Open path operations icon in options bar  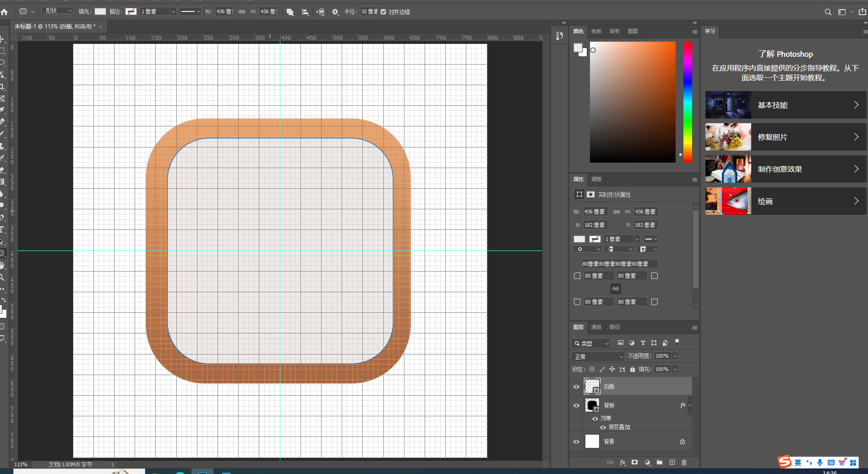(290, 12)
